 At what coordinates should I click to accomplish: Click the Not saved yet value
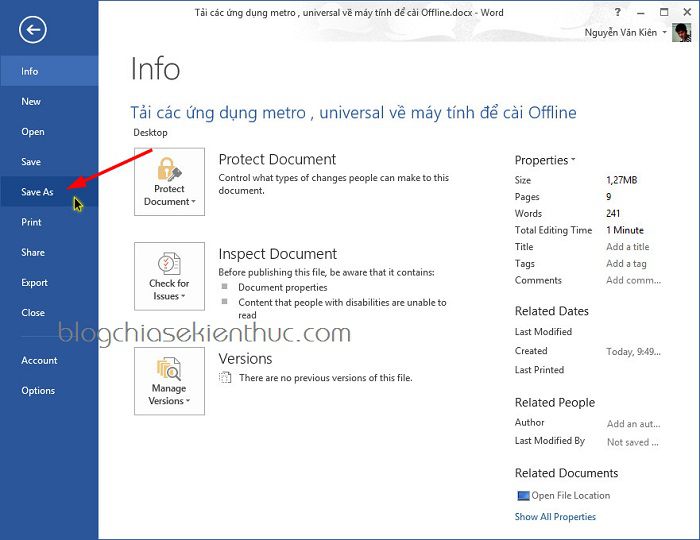[x=633, y=442]
